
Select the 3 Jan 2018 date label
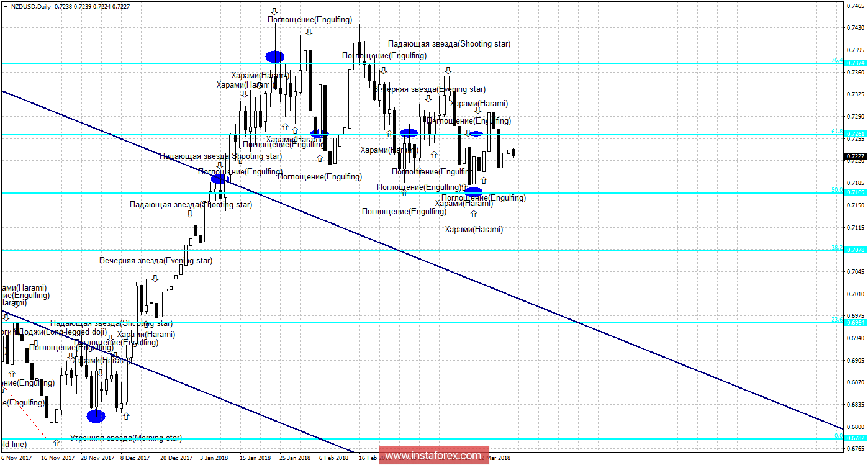click(x=214, y=458)
